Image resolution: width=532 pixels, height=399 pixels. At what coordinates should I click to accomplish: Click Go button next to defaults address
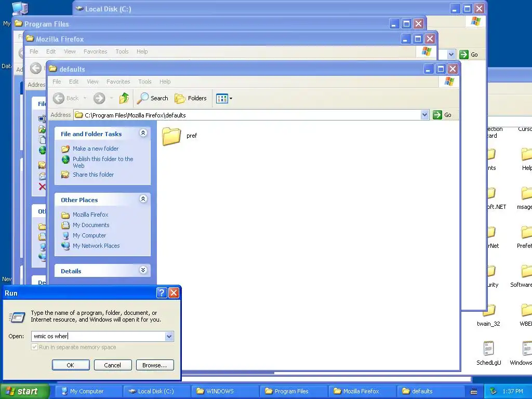442,115
